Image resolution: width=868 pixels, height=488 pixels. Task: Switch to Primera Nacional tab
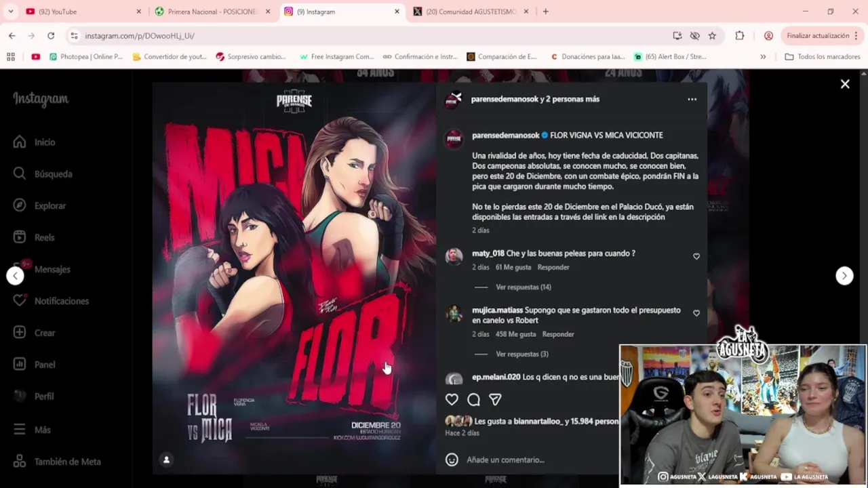coord(212,12)
